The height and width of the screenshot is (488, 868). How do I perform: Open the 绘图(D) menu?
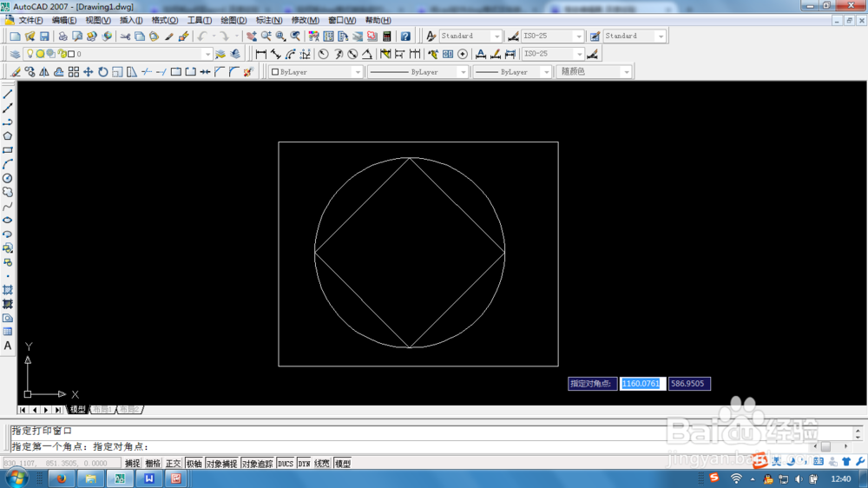233,20
